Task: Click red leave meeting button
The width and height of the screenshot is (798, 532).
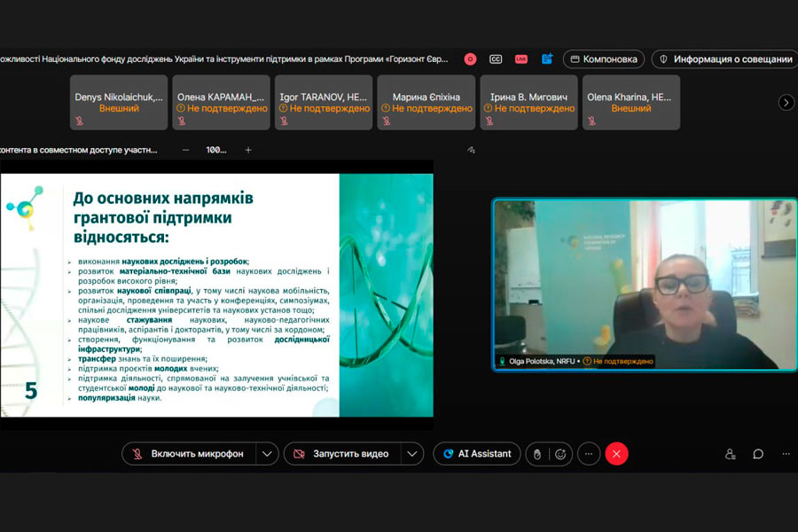Action: click(617, 454)
